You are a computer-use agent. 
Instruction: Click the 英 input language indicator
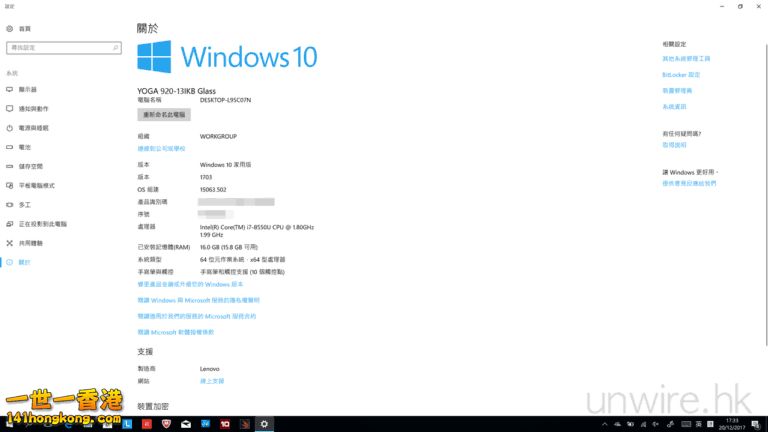698,424
